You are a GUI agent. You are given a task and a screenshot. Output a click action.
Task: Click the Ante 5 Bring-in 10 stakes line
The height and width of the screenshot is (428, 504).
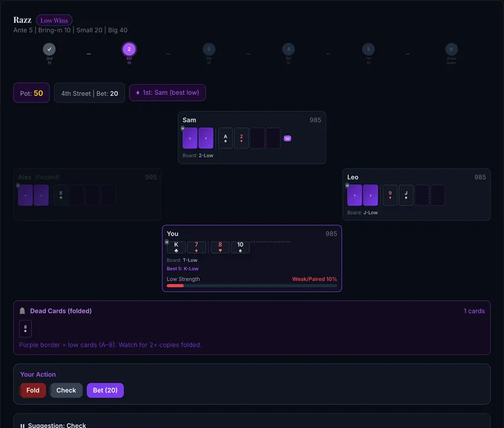tap(71, 30)
